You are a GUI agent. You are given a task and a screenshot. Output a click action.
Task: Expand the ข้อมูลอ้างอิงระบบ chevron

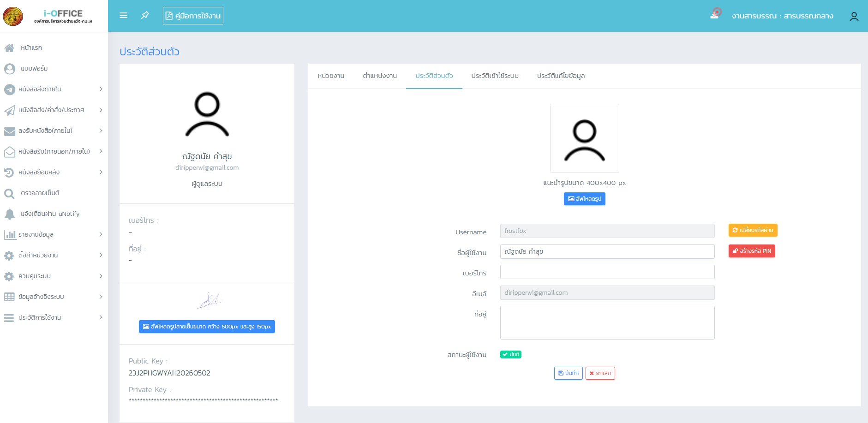coord(101,297)
